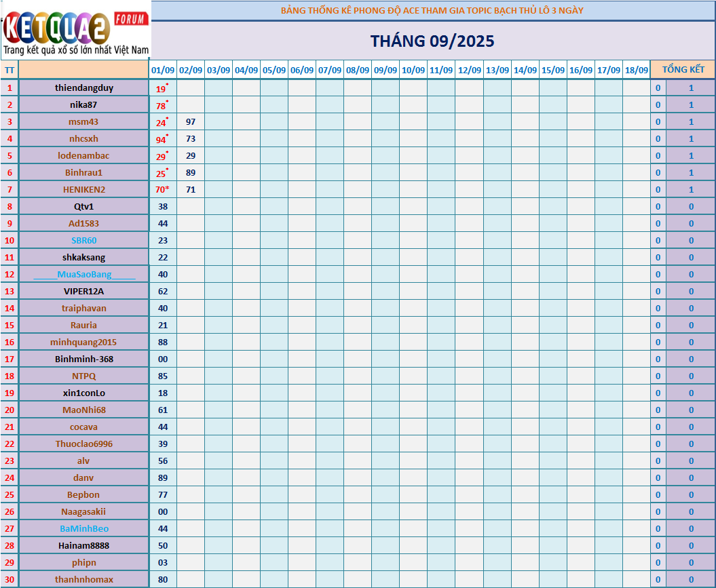Click the TỔNG KẾT header
Image resolution: width=716 pixels, height=588 pixels.
coord(683,69)
